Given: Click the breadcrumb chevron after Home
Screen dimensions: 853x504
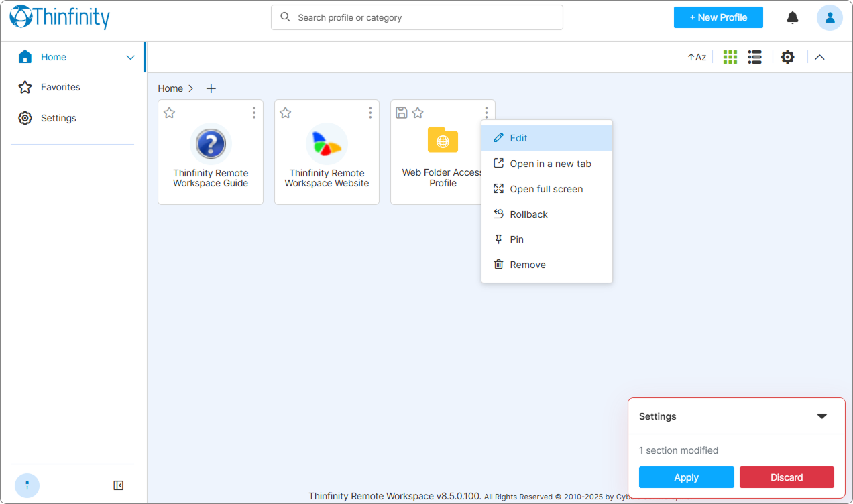Looking at the screenshot, I should (x=191, y=88).
